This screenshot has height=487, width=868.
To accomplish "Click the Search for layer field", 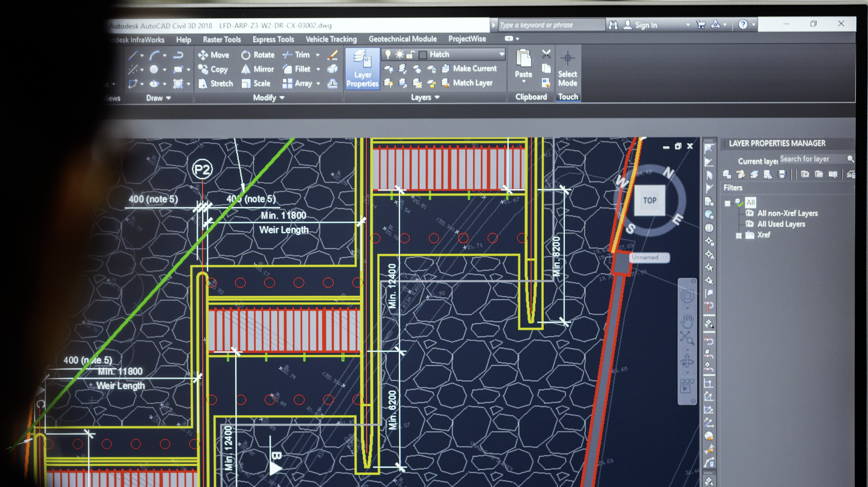I will click(812, 159).
